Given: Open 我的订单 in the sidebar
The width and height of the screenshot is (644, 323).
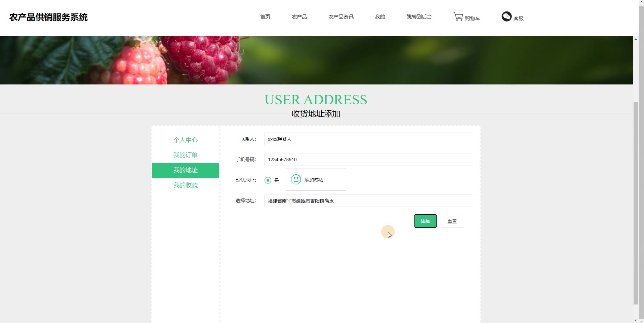Looking at the screenshot, I should click(186, 155).
